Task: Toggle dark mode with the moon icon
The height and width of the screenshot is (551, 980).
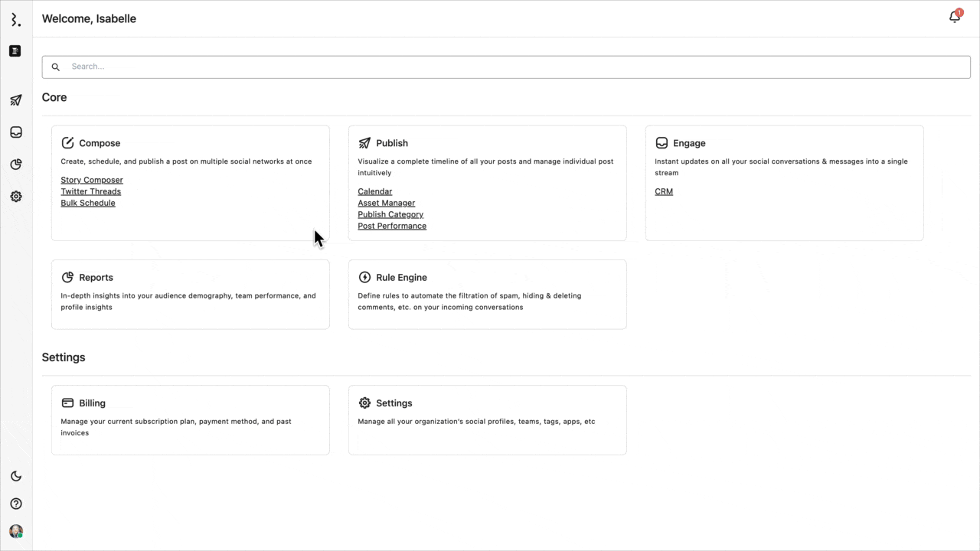Action: pos(16,476)
